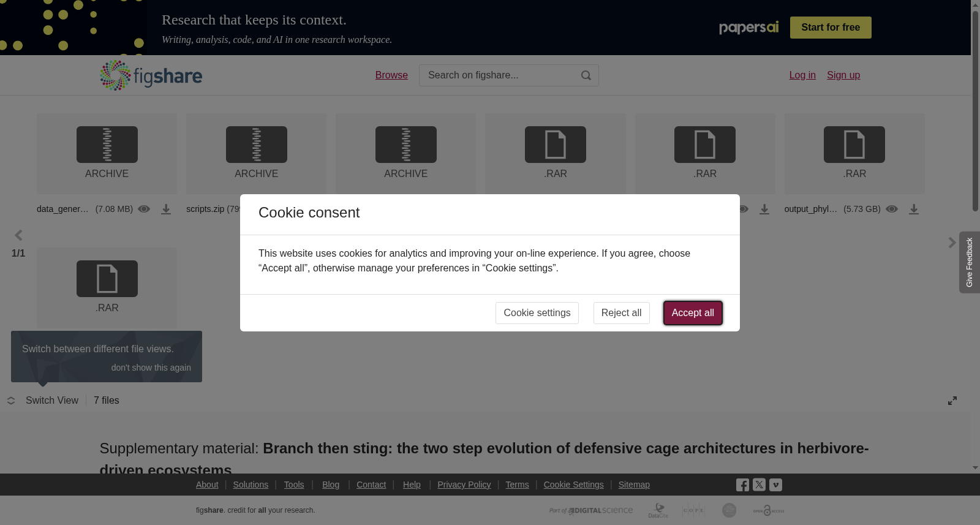Go to next files page arrow
980x525 pixels.
point(952,243)
